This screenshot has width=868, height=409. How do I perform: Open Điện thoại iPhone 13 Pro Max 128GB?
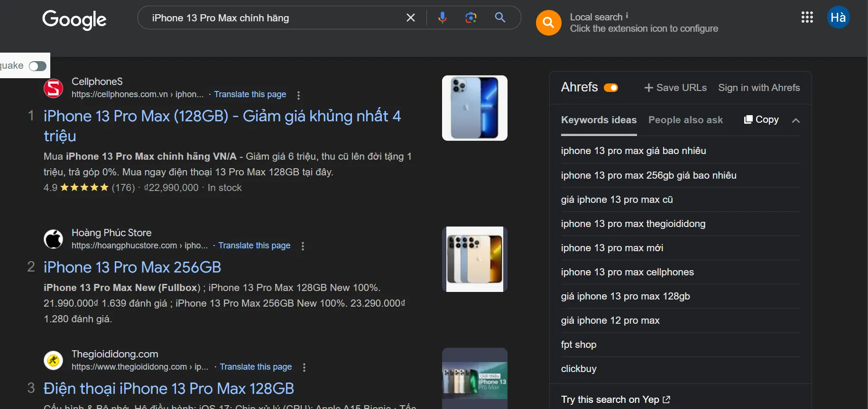pyautogui.click(x=169, y=389)
